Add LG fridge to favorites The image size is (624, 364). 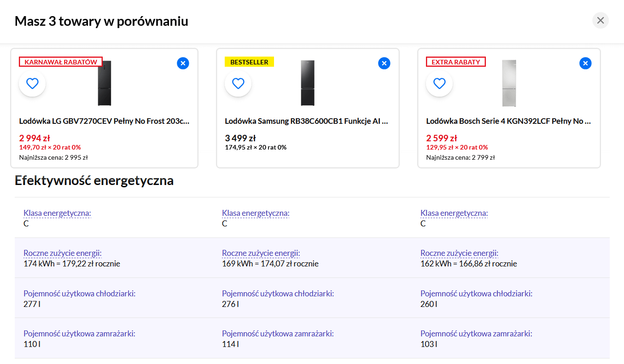(32, 83)
